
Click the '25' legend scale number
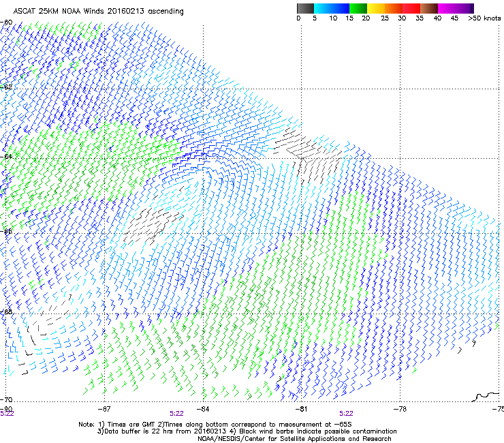(385, 18)
